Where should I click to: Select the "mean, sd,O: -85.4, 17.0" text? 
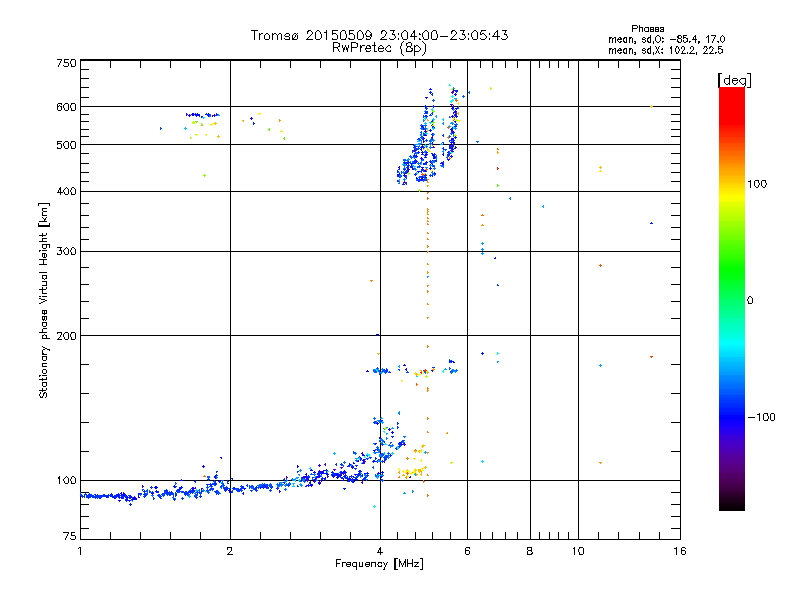point(666,39)
